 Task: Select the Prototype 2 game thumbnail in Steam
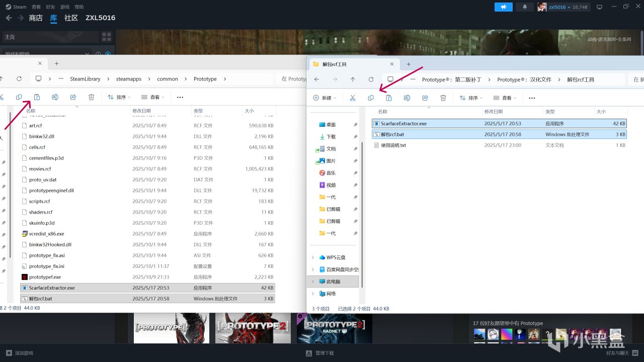(253, 328)
